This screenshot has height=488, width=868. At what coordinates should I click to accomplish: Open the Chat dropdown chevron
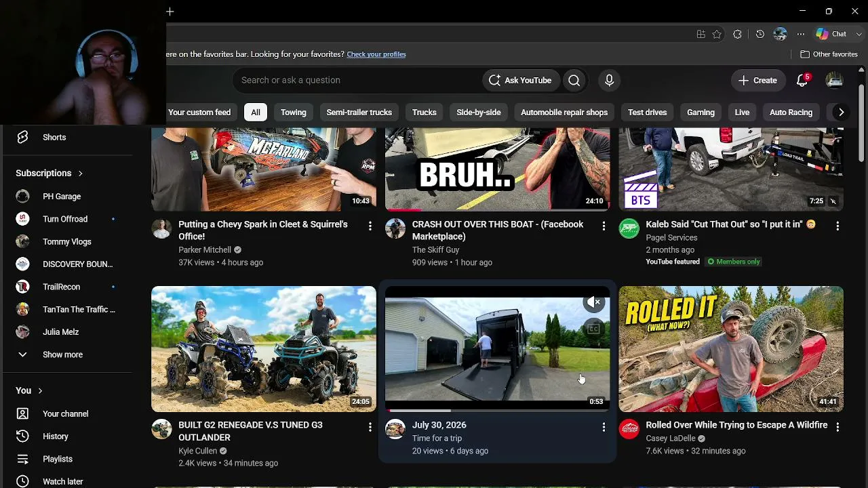tap(859, 34)
